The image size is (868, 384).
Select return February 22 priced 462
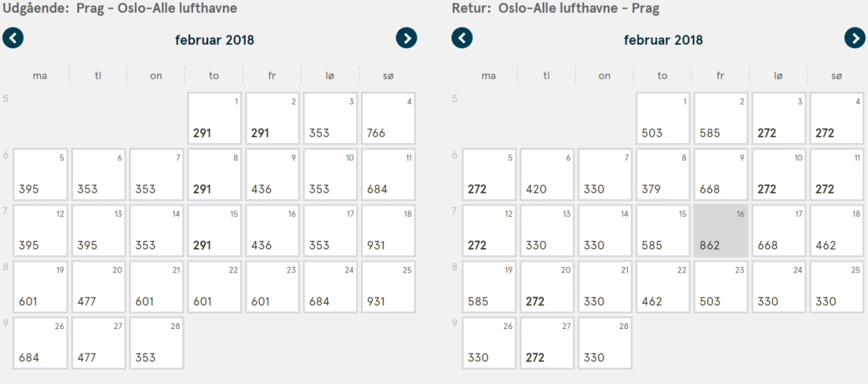663,287
